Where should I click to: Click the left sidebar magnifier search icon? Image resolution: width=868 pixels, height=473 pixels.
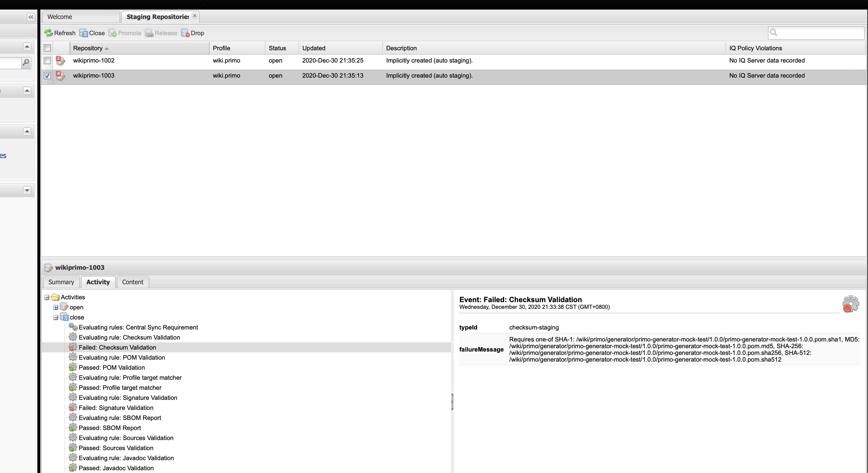point(26,63)
